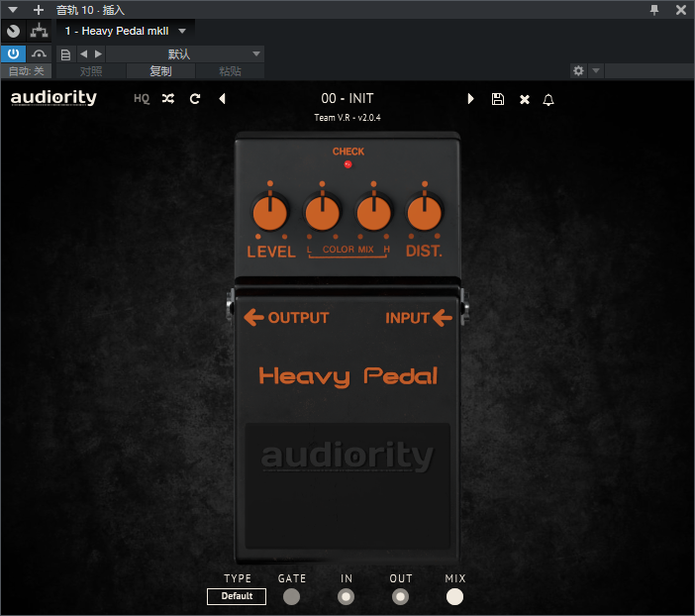Open the preset file page icon
This screenshot has width=695, height=616.
pos(65,54)
